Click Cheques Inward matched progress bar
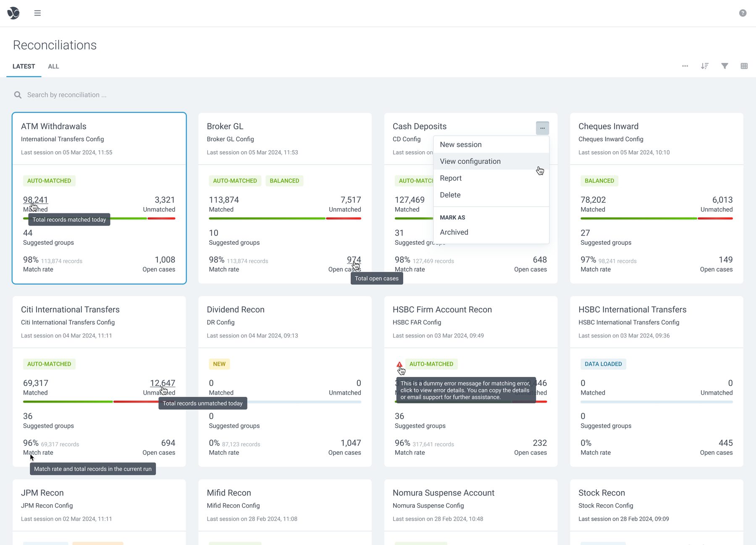756x545 pixels. pyautogui.click(x=638, y=218)
